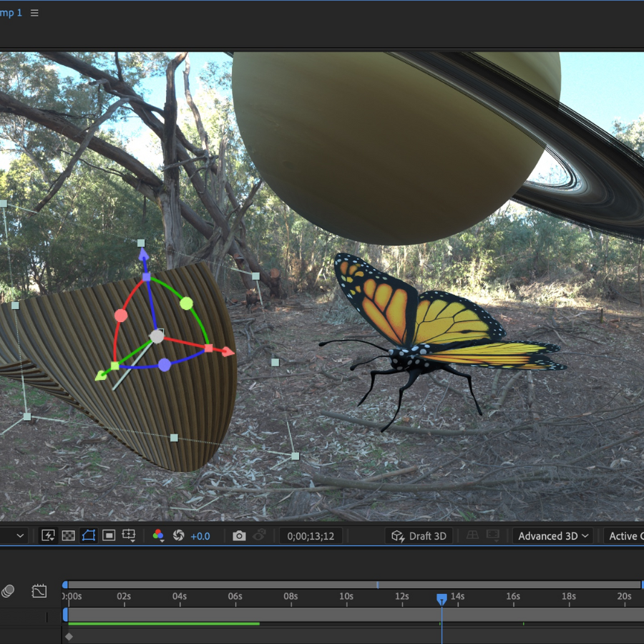
Task: Adjust the +0.0 exposure value
Action: coord(200,536)
